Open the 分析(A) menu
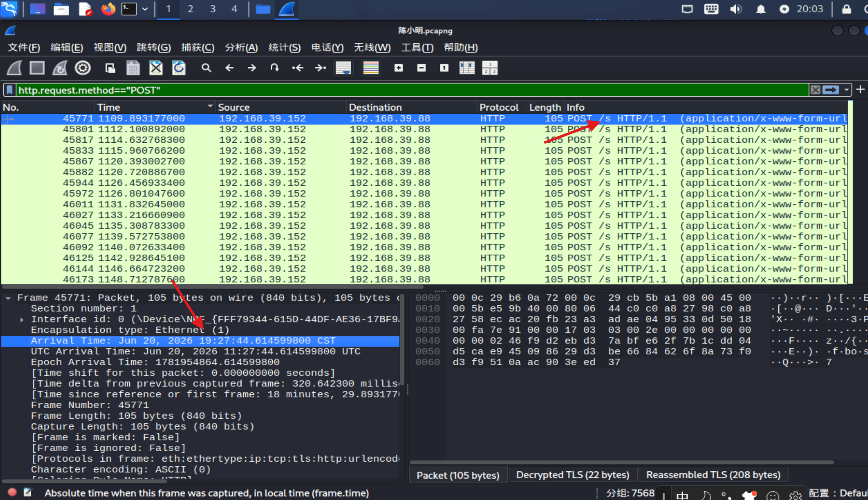 pyautogui.click(x=241, y=48)
